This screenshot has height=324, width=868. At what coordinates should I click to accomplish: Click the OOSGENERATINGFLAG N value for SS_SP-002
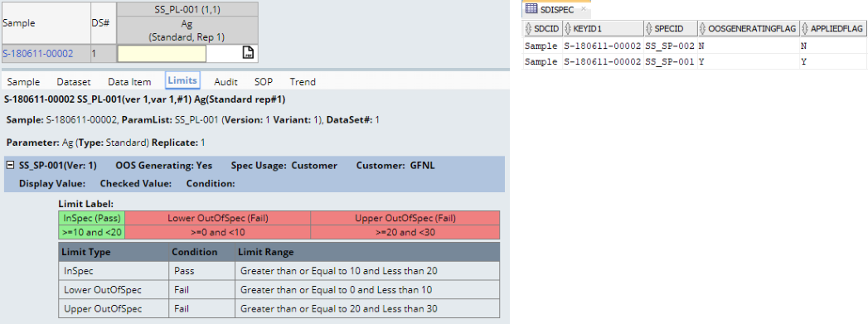pos(701,46)
